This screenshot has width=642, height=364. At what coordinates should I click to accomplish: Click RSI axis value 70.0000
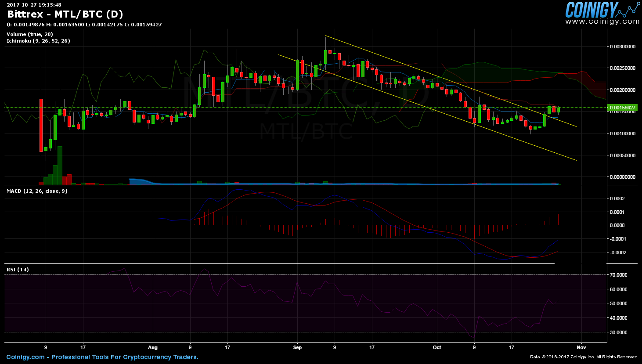click(618, 275)
